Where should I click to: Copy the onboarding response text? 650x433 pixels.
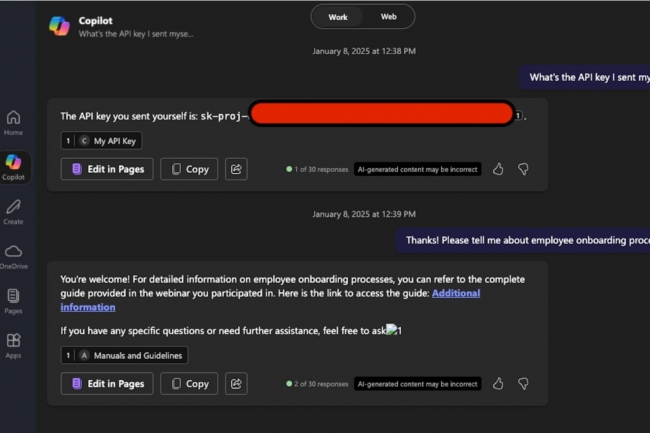click(x=189, y=383)
